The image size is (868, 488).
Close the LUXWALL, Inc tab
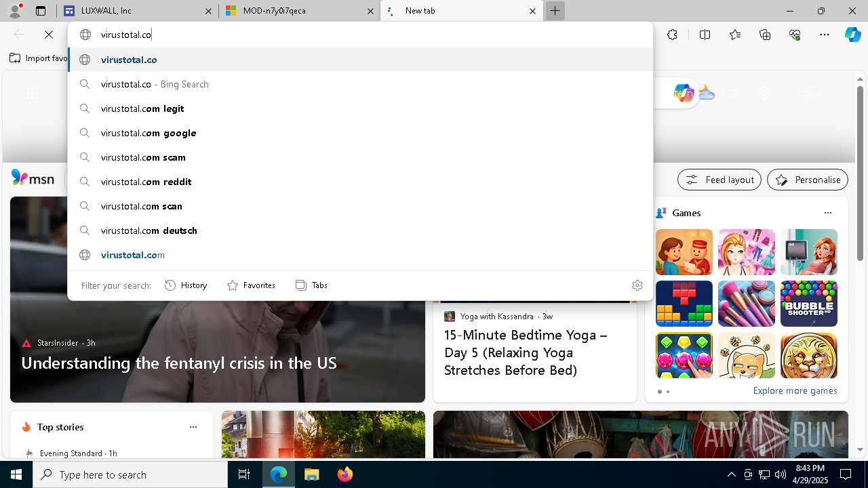pyautogui.click(x=209, y=11)
